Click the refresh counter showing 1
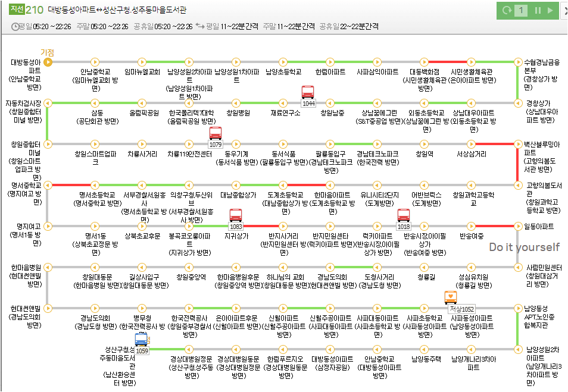Viewport: 568px width, 392px height. (521, 11)
